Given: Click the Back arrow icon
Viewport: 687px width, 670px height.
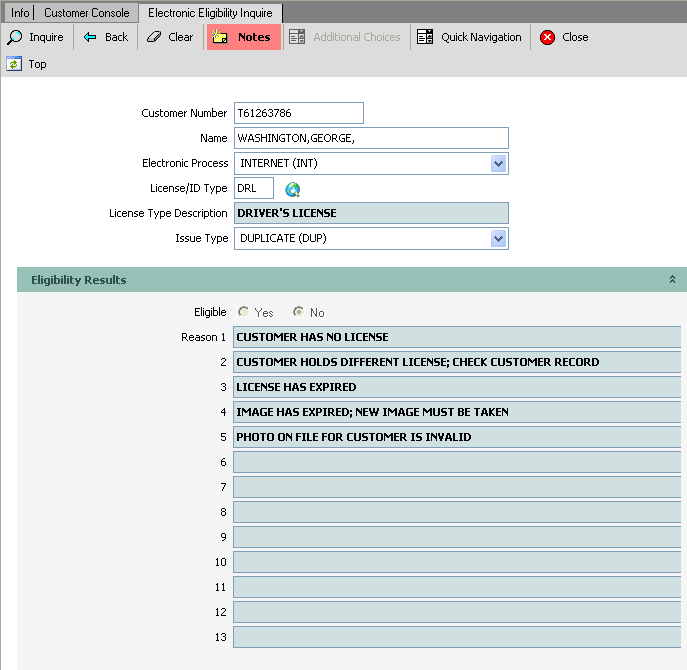Looking at the screenshot, I should pyautogui.click(x=90, y=37).
